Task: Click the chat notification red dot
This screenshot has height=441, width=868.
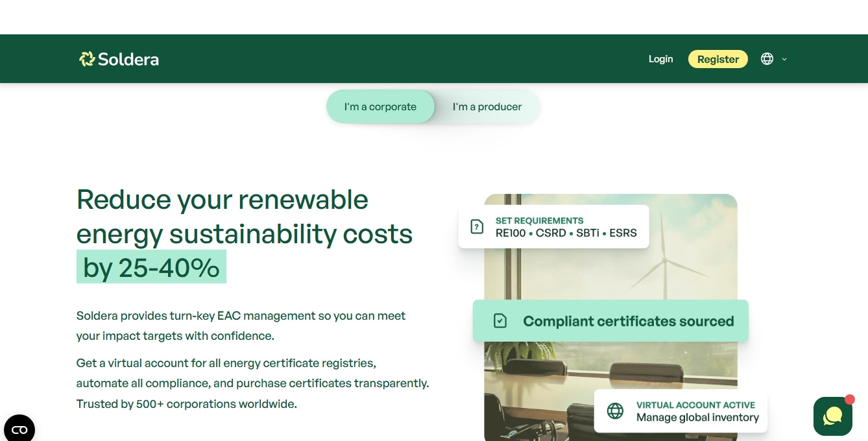Action: point(850,400)
